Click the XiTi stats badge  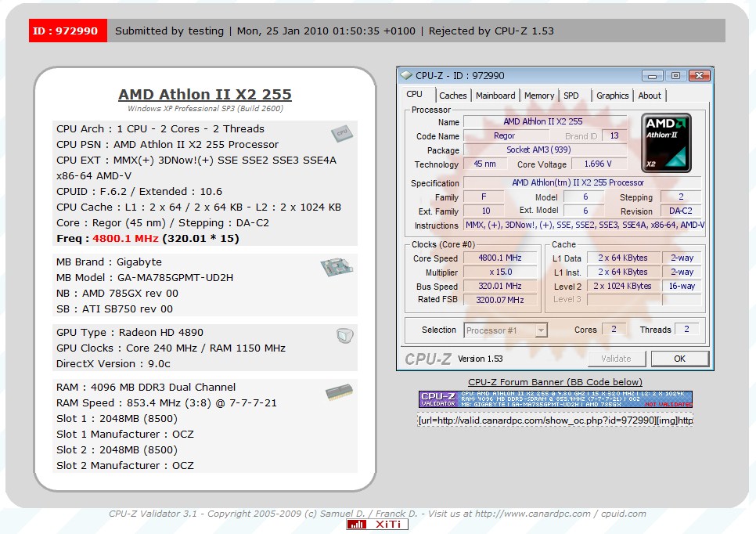click(x=377, y=524)
